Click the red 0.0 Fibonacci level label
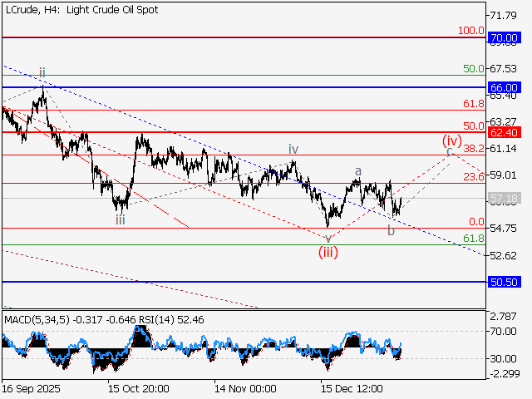 tap(476, 222)
